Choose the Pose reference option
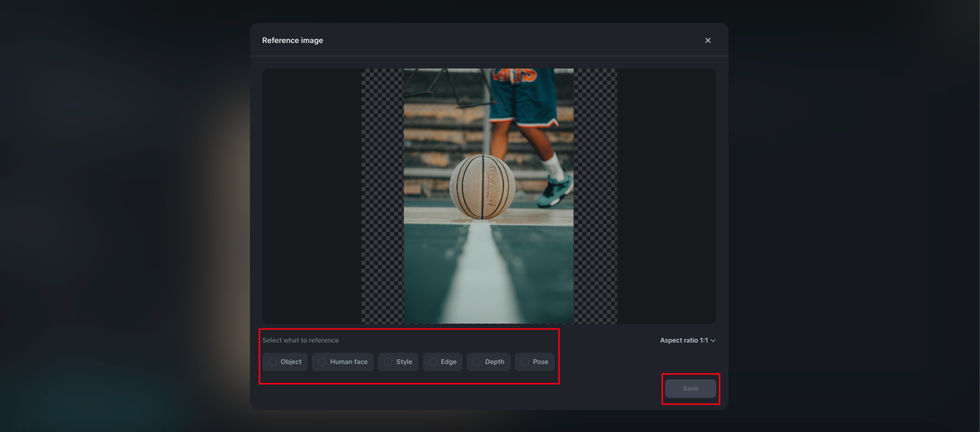980x432 pixels. point(534,362)
